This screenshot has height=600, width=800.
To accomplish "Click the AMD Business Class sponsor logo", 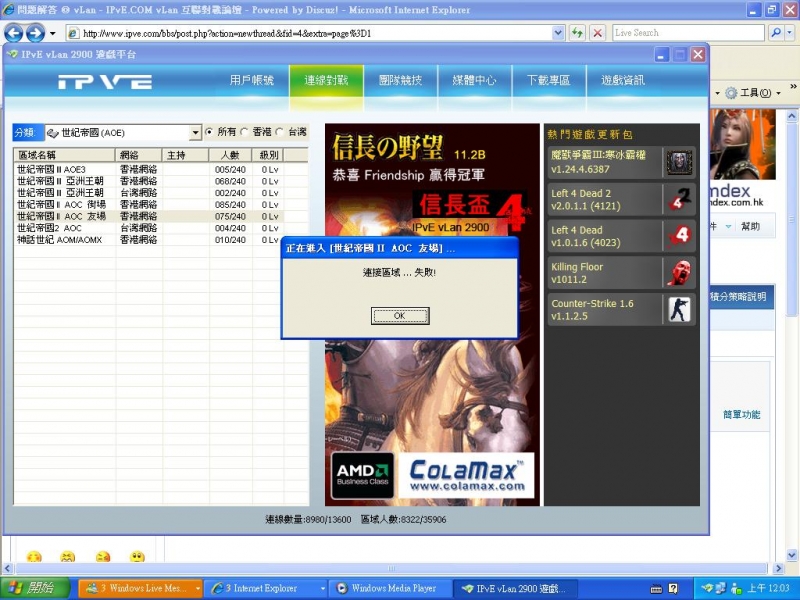I will [x=362, y=476].
